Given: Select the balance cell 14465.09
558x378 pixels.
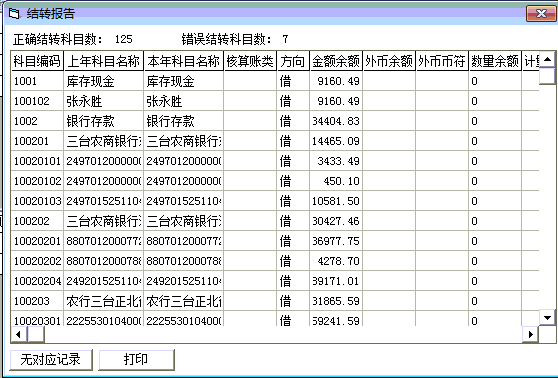Looking at the screenshot, I should 336,141.
